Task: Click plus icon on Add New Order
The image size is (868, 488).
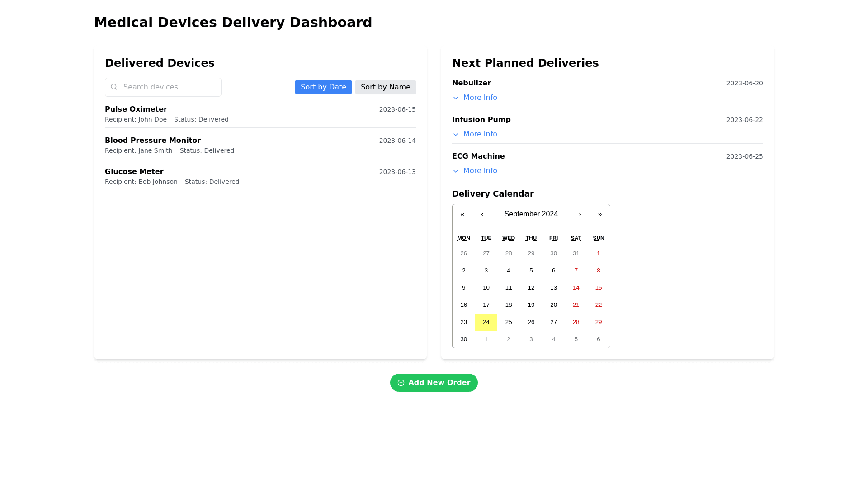Action: (401, 383)
